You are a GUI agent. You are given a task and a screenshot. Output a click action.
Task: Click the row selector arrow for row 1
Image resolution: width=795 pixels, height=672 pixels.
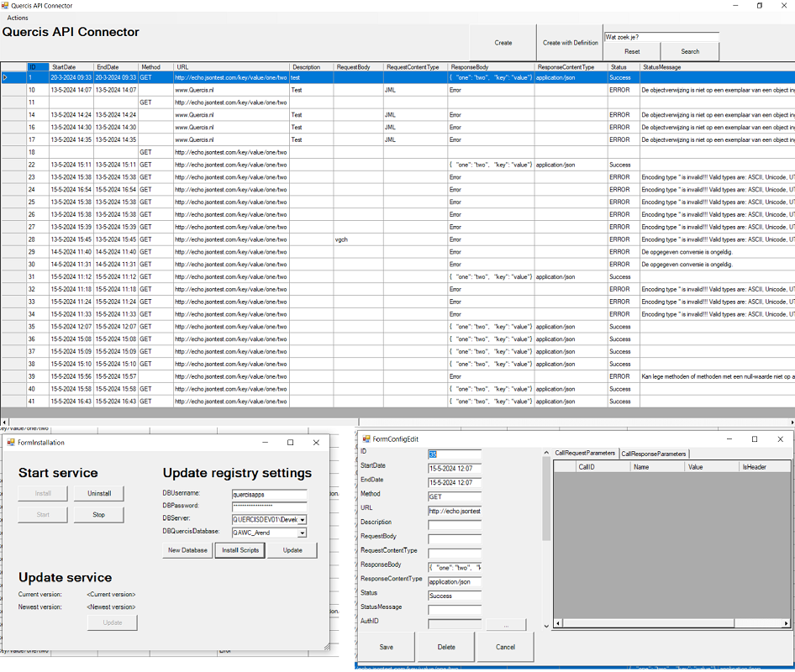click(x=7, y=77)
